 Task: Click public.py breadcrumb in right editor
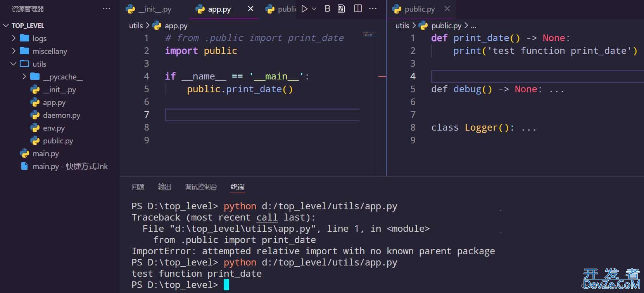pyautogui.click(x=446, y=26)
